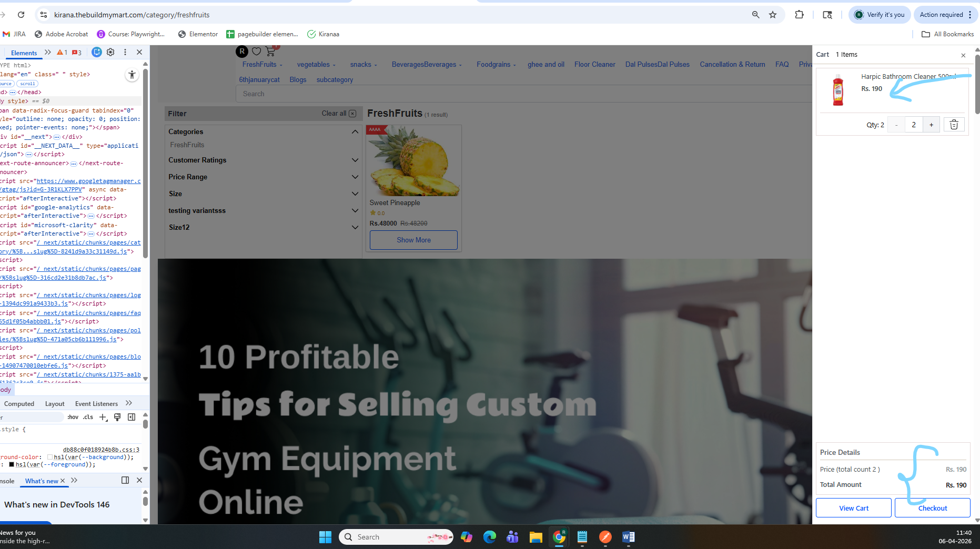Open the Event Listeners tab
Viewport: 980px width, 549px height.
click(x=96, y=404)
